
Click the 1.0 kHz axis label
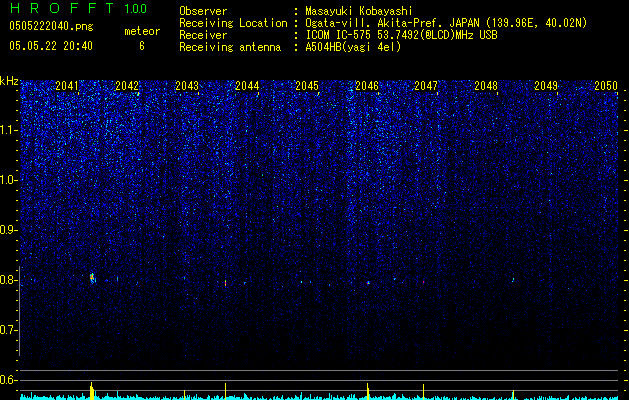pos(9,180)
